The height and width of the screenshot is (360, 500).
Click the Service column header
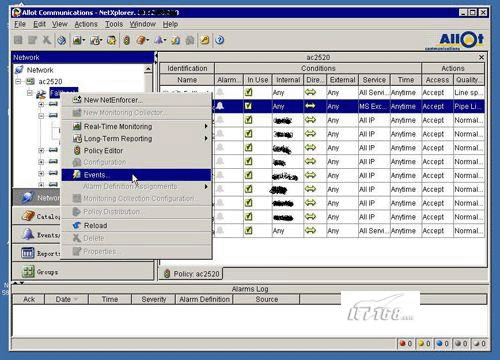tap(374, 80)
